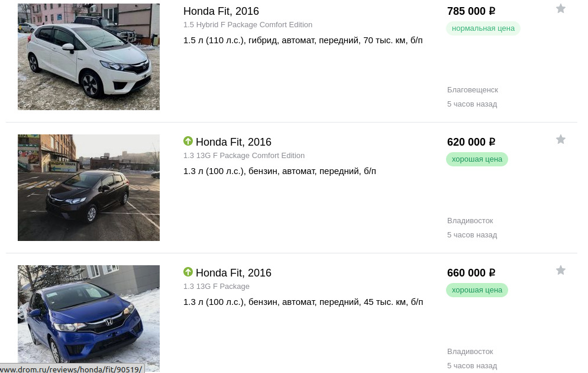Open the white Honda Fit photo
Viewport: 588px width, 373px height.
click(89, 57)
